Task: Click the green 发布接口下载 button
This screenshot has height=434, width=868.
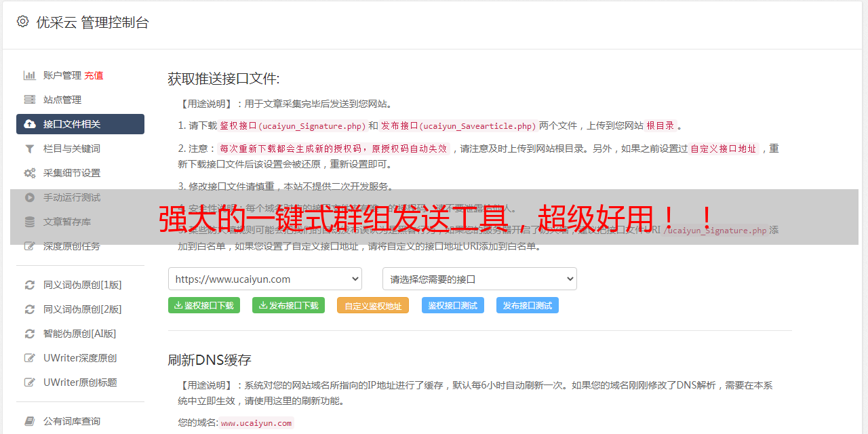Action: pos(288,305)
